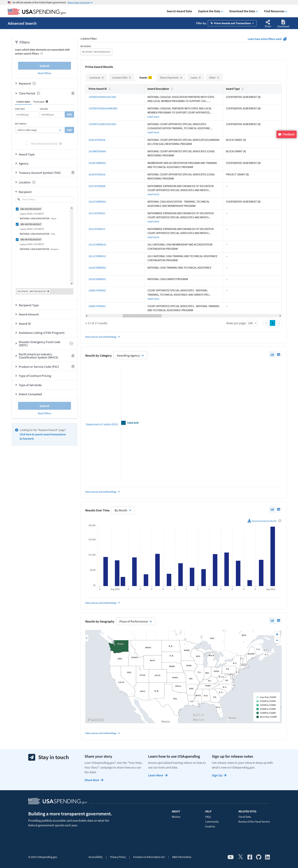Open the Keyword filter info icon

click(34, 84)
